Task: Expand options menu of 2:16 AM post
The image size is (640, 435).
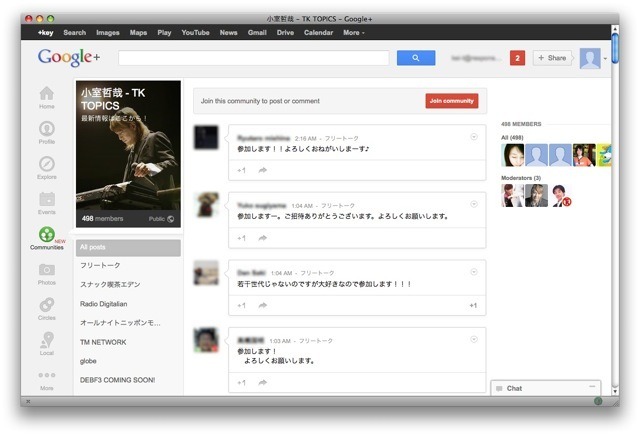Action: (x=474, y=137)
